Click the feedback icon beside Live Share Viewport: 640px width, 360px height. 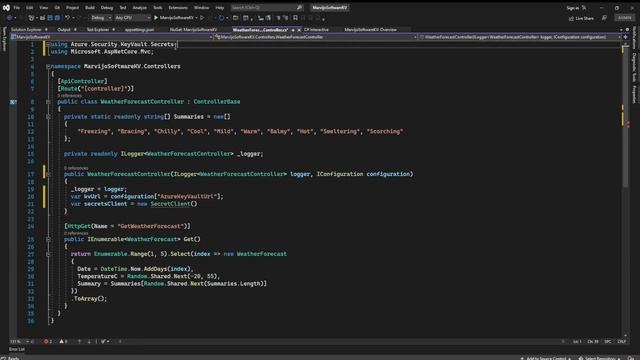point(604,18)
